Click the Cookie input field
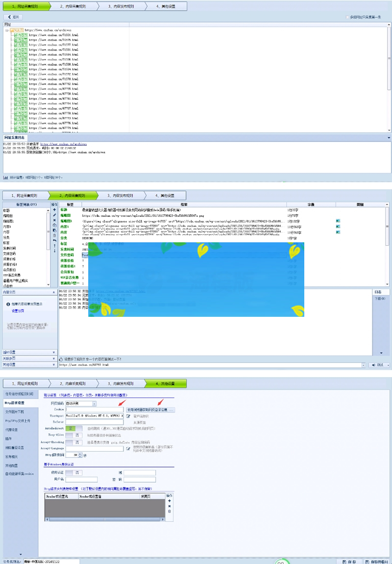Screen dimensions: 392x564 coord(95,410)
